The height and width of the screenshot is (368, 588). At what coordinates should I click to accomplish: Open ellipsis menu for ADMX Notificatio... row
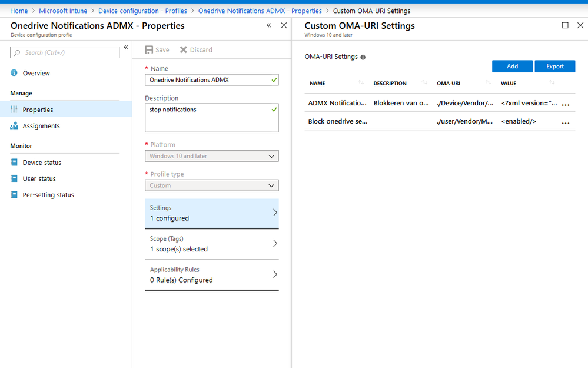pyautogui.click(x=566, y=105)
